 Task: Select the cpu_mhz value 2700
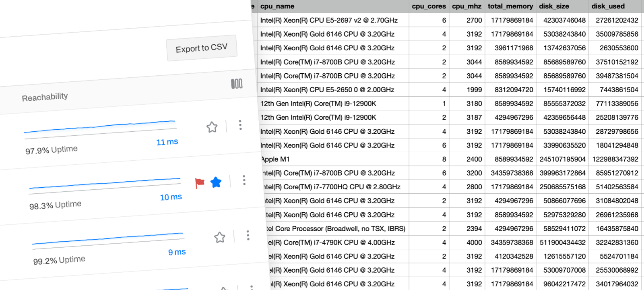pyautogui.click(x=474, y=20)
